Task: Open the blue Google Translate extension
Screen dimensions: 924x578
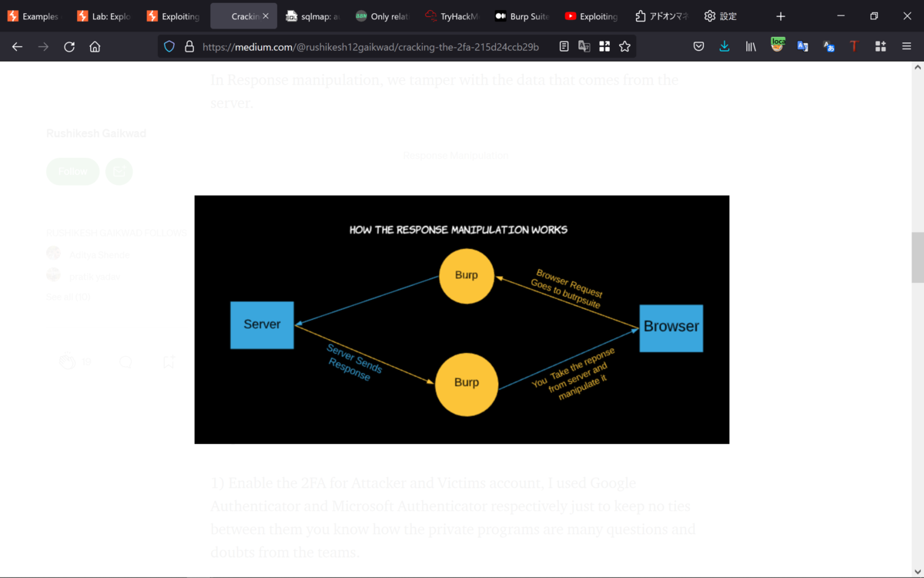Action: (x=802, y=46)
